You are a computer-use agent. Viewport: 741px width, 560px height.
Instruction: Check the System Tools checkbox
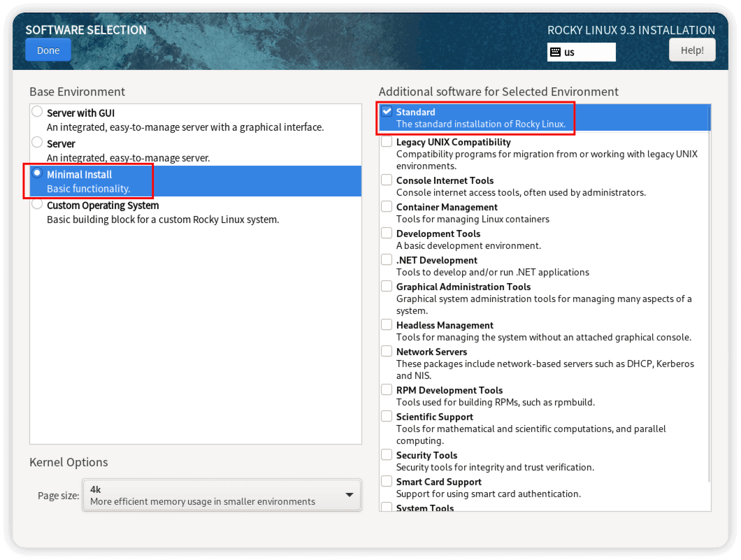tap(387, 508)
